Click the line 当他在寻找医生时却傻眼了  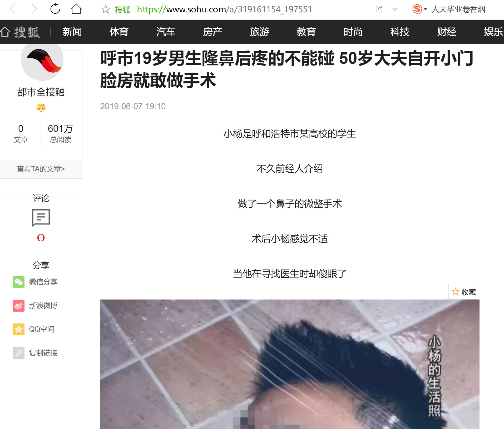tap(290, 274)
